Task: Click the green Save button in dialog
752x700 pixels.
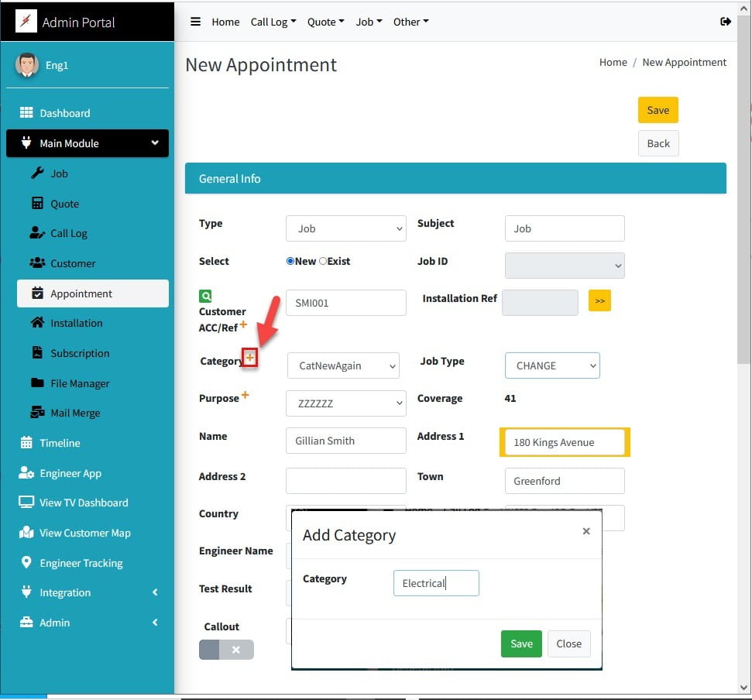Action: pyautogui.click(x=521, y=643)
